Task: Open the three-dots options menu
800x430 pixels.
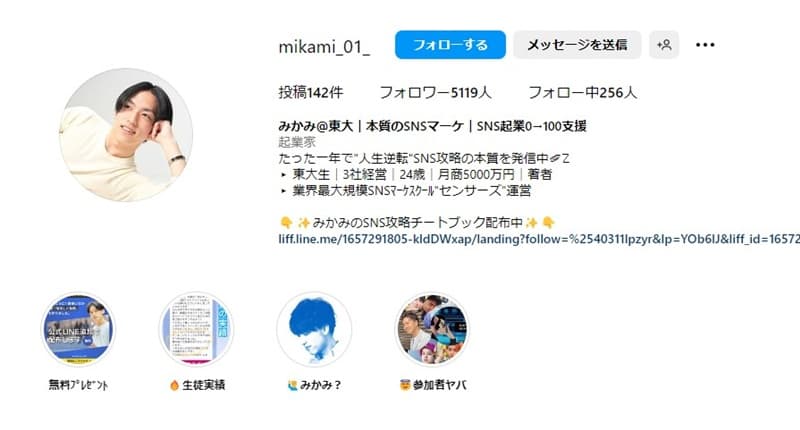Action: click(x=705, y=45)
